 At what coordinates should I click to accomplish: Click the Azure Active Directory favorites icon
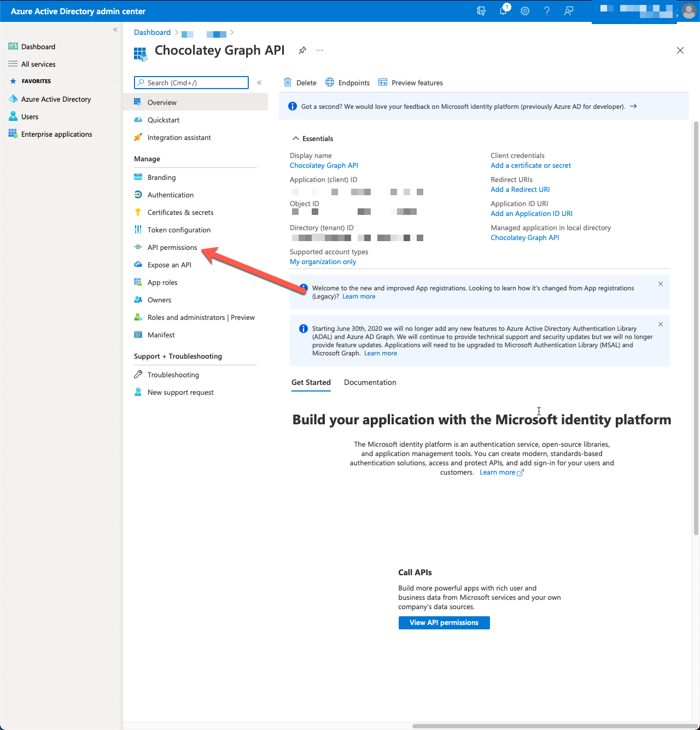click(13, 99)
